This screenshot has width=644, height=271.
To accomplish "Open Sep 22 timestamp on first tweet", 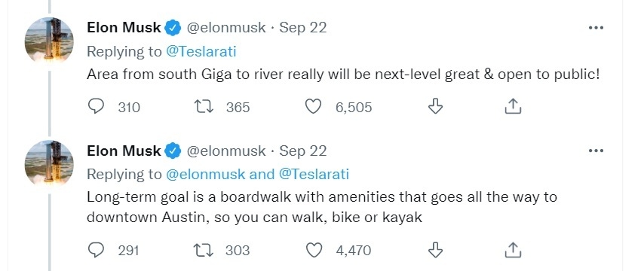I will (302, 27).
